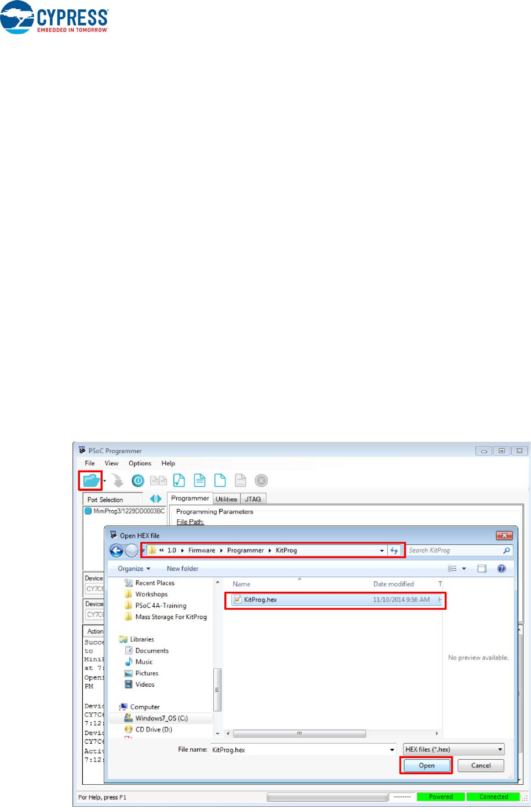Select Windows7_OS (C:) drive

coord(161,718)
